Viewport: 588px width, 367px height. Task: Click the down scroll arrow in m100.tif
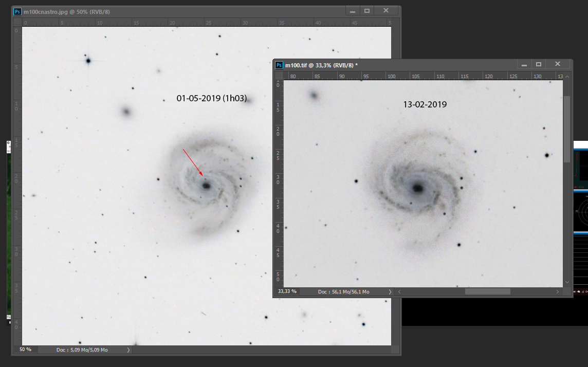(567, 282)
